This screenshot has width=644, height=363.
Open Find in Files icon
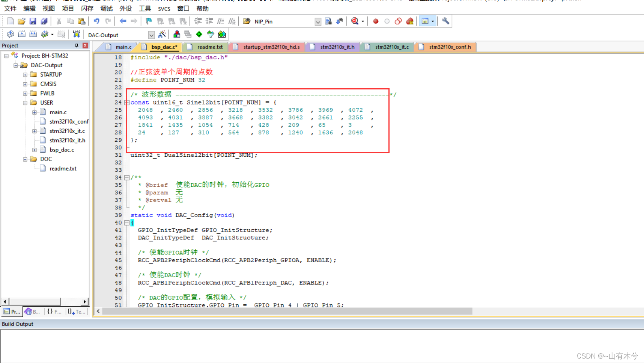247,21
